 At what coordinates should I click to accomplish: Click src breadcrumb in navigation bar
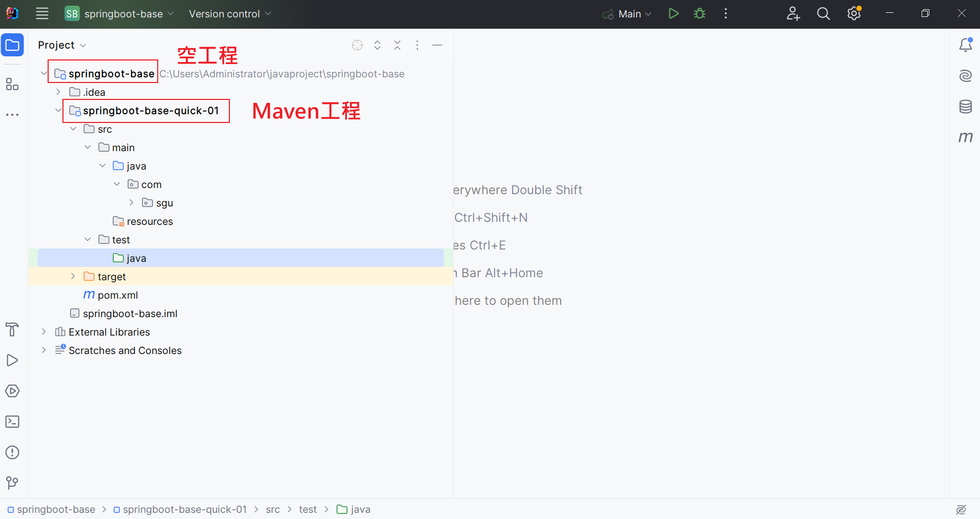(x=273, y=509)
